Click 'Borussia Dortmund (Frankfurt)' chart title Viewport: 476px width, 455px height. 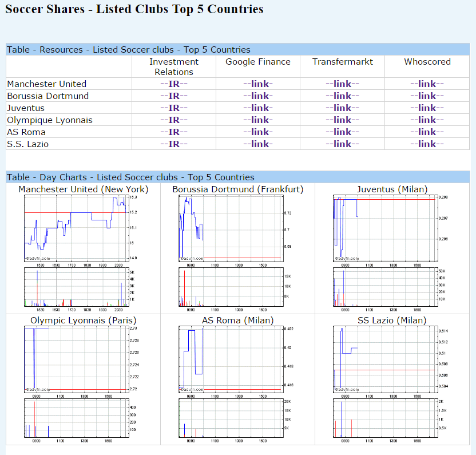click(238, 189)
